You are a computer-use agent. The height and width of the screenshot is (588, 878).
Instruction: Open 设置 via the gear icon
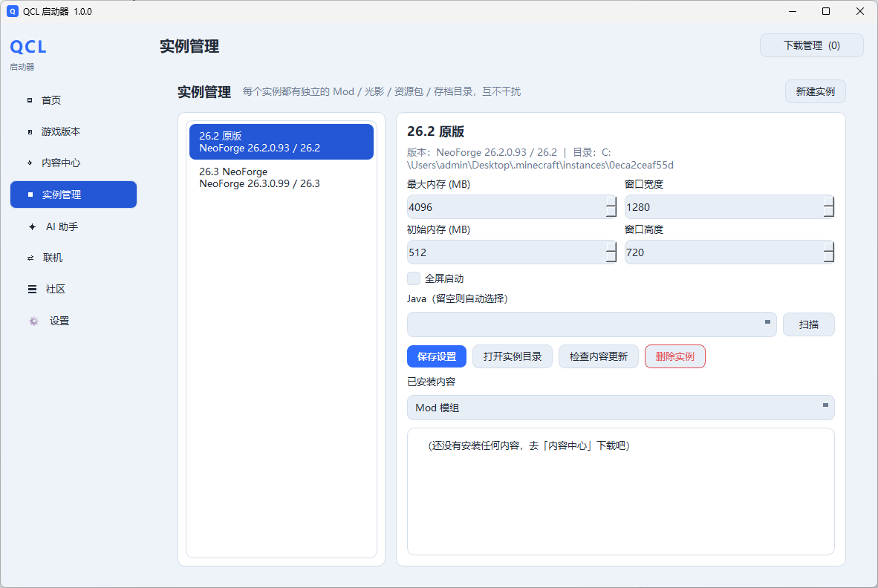[33, 321]
